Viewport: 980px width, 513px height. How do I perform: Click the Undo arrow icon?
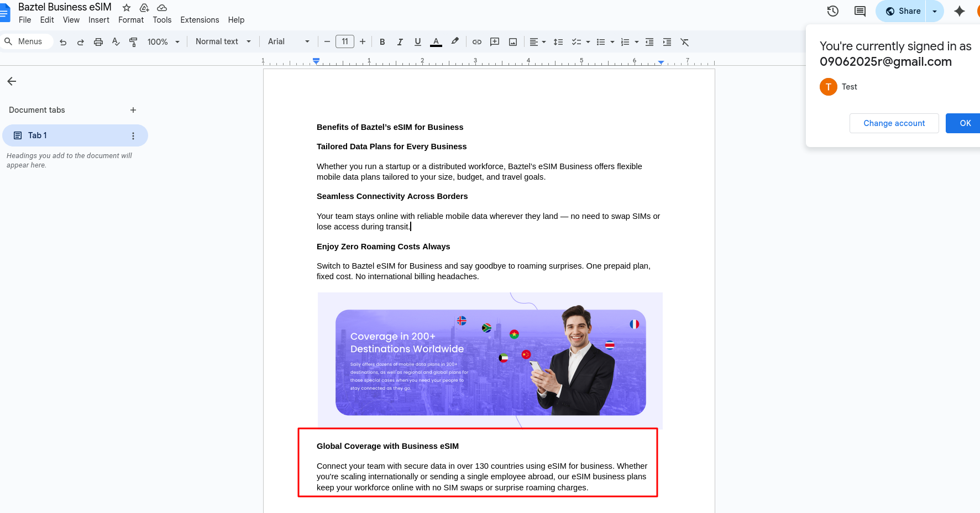[x=63, y=42]
